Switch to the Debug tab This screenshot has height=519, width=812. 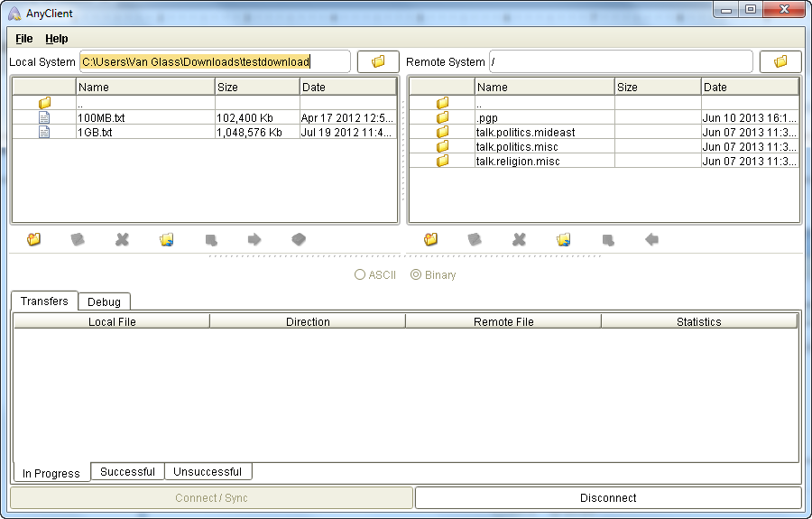click(x=104, y=301)
